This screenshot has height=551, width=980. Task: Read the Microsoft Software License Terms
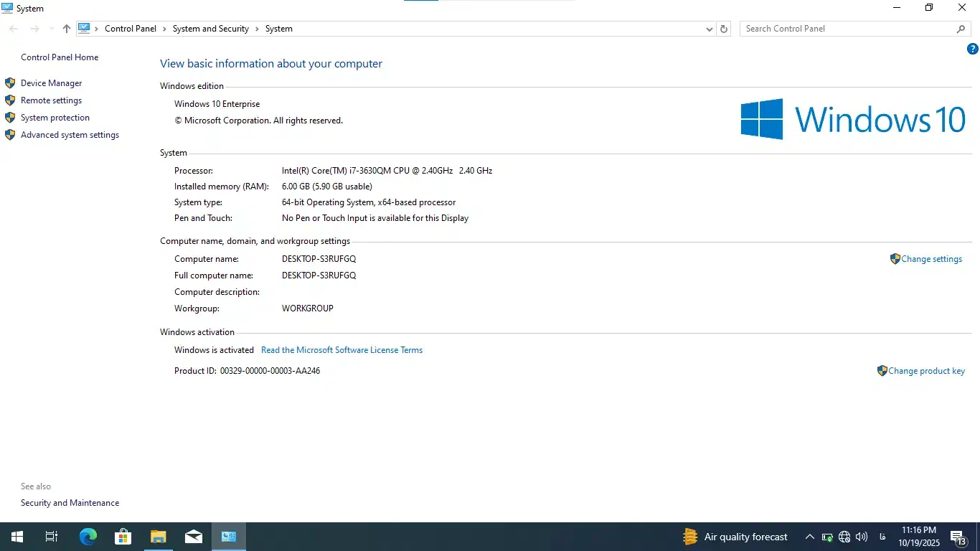pos(341,350)
